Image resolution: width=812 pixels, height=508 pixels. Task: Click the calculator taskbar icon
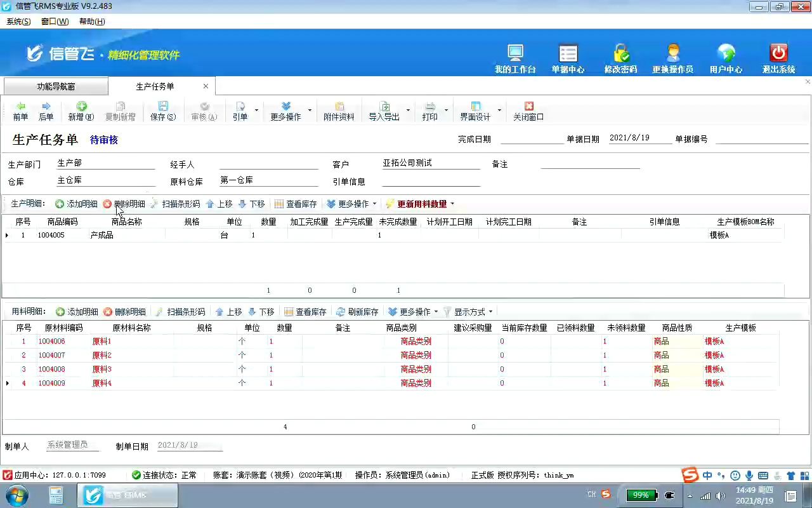pos(56,495)
